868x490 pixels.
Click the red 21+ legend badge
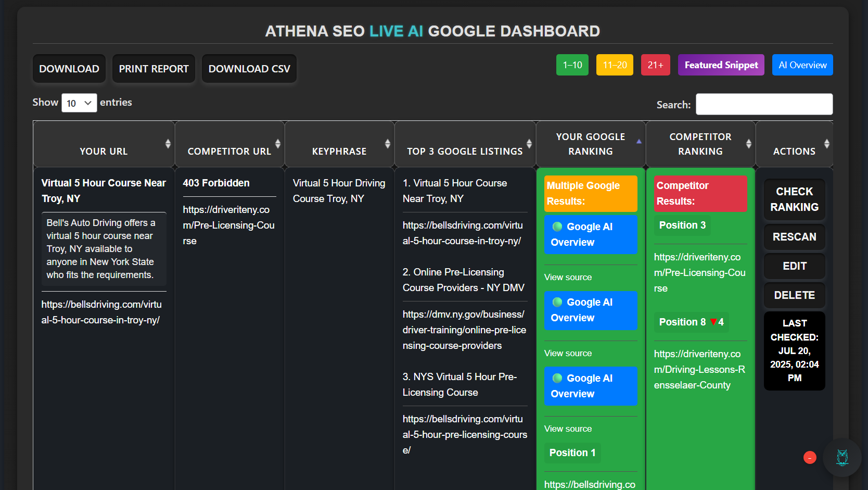[x=656, y=65]
